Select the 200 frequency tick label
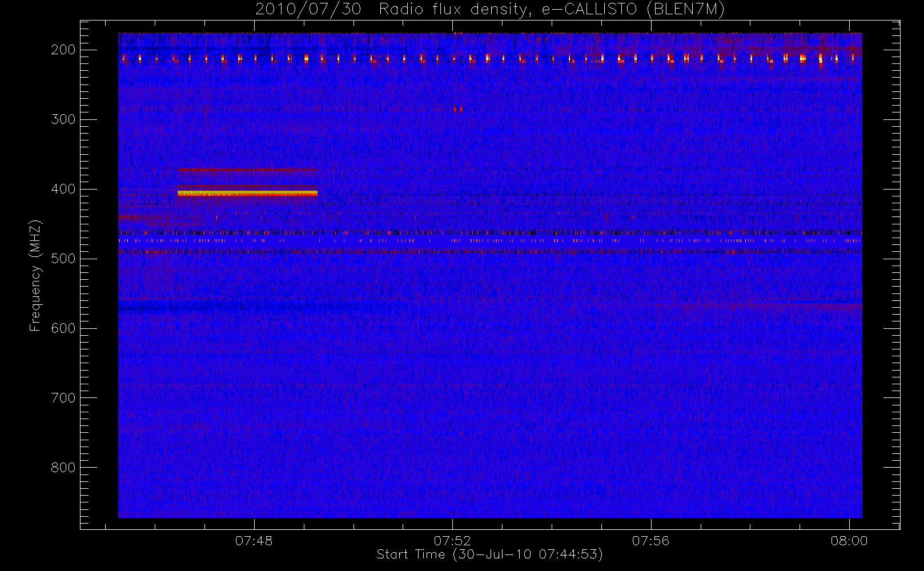 [63, 50]
